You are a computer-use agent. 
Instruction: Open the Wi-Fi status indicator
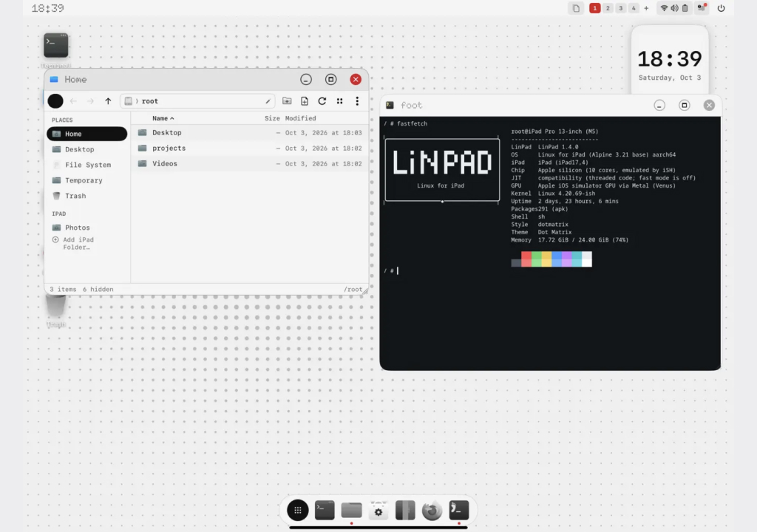(665, 8)
